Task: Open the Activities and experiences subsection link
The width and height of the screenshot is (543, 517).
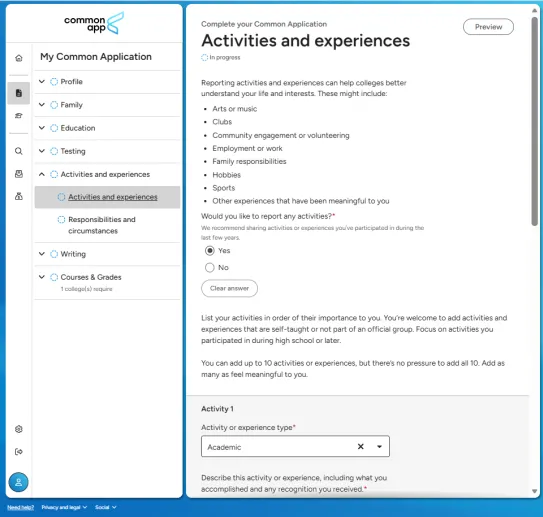Action: pos(113,197)
